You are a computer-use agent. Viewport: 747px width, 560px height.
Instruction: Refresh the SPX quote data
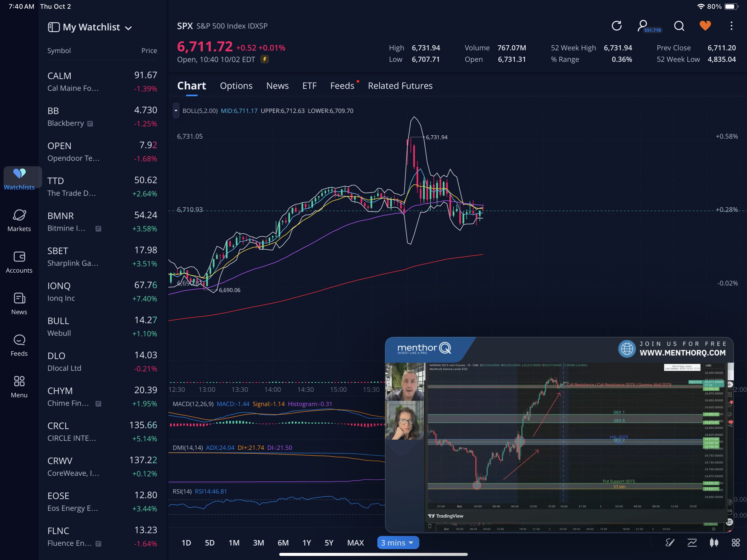point(617,26)
